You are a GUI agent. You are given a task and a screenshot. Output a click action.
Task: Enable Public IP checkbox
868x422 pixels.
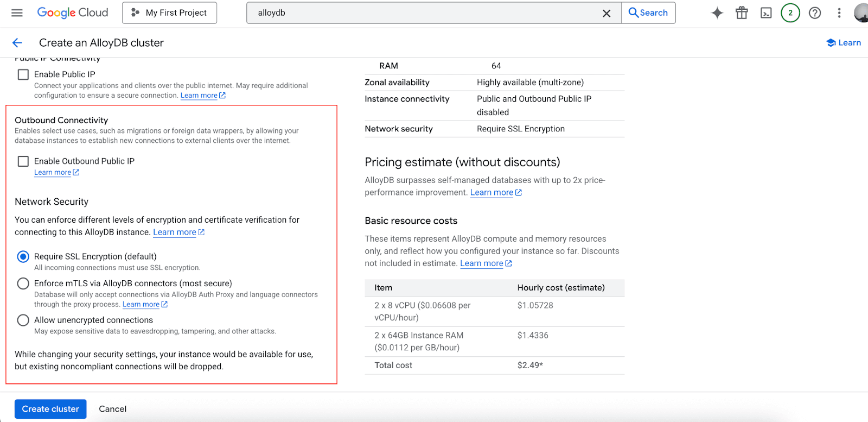pyautogui.click(x=23, y=74)
